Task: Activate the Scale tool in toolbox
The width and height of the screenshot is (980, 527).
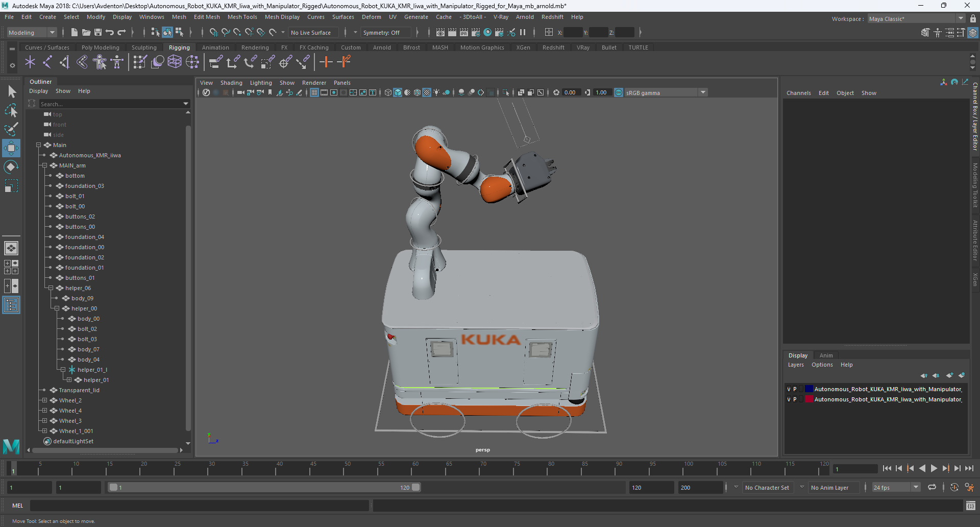Action: point(11,186)
